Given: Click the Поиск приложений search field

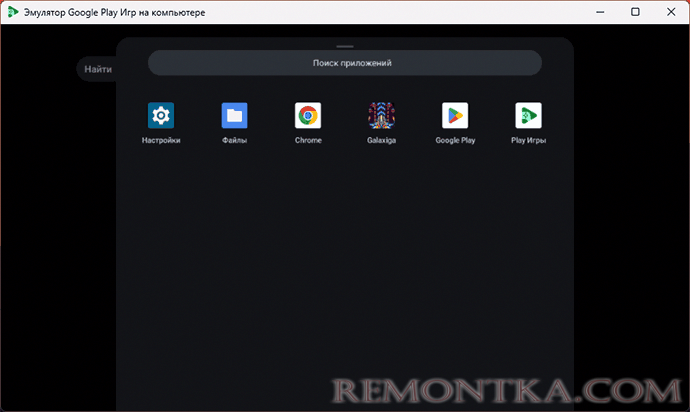Looking at the screenshot, I should click(x=345, y=63).
